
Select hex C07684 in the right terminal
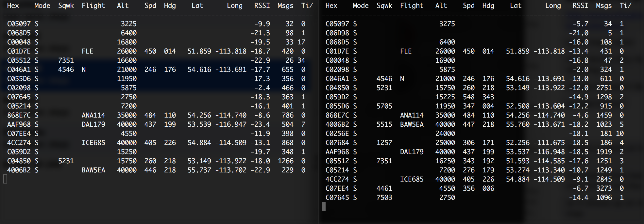coord(337,143)
